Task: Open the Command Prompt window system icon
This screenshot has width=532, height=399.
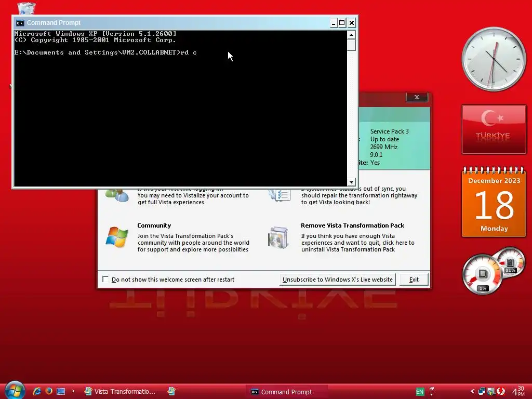Action: click(x=20, y=23)
